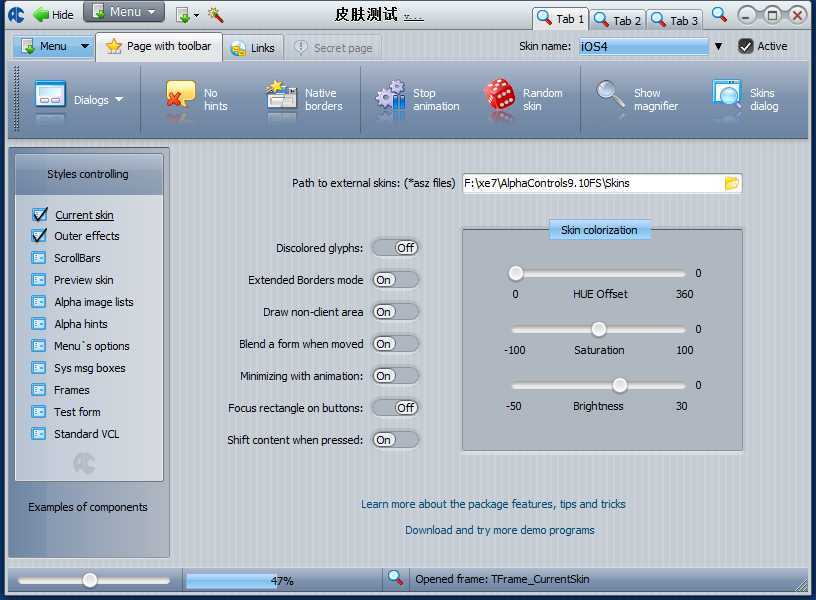Open the title bar Menu dropdown
The height and width of the screenshot is (600, 816).
124,13
